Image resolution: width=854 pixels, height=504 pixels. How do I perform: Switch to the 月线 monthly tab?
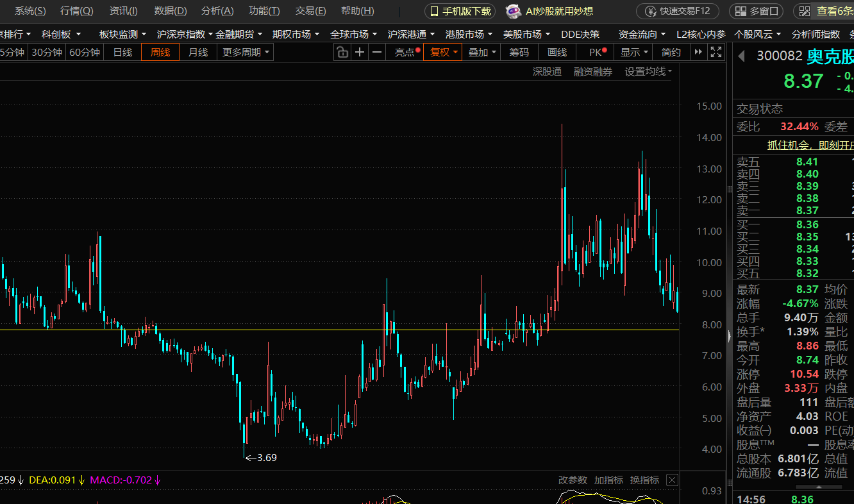(x=198, y=53)
